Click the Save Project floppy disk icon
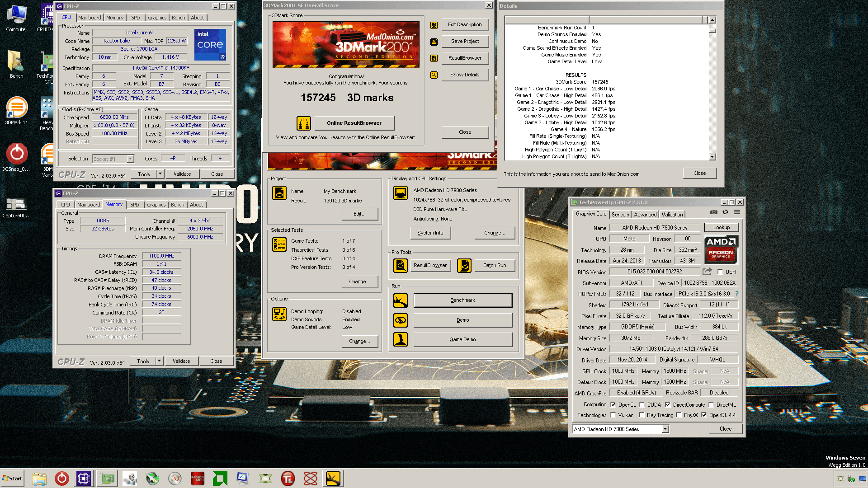 [x=434, y=42]
